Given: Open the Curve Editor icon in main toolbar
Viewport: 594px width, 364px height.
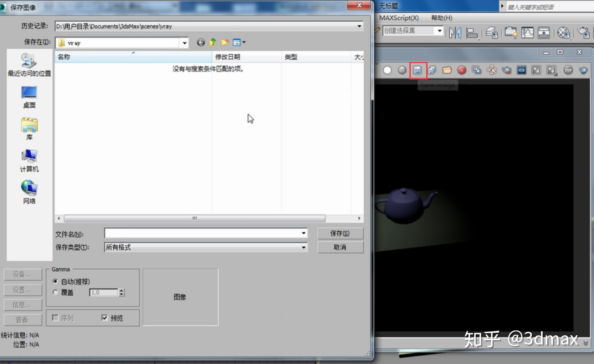Looking at the screenshot, I should tap(527, 33).
